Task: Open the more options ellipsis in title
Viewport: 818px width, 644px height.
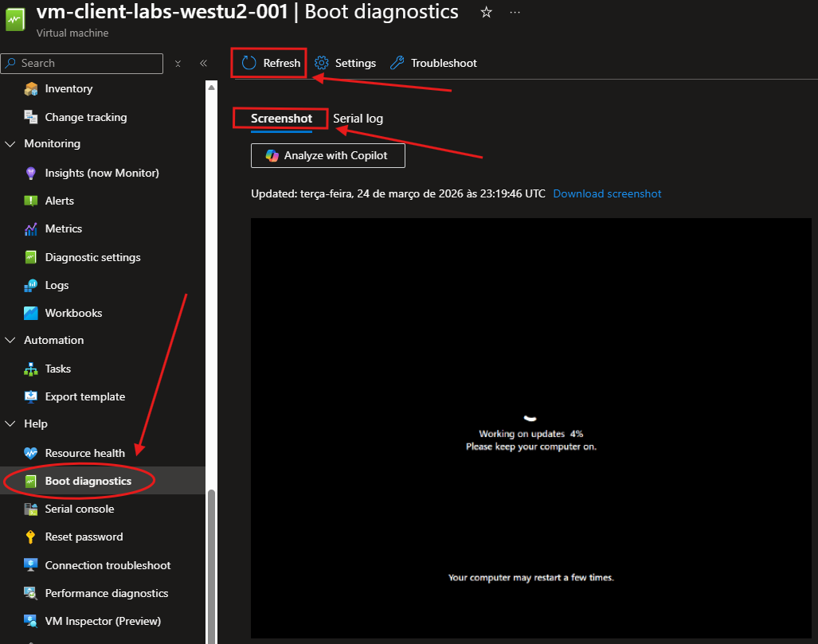Action: [x=515, y=12]
